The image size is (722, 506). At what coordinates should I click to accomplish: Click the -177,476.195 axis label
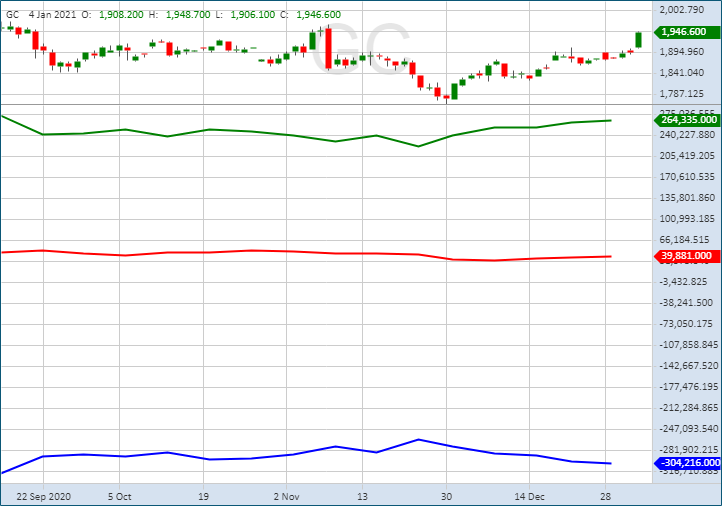[x=687, y=387]
